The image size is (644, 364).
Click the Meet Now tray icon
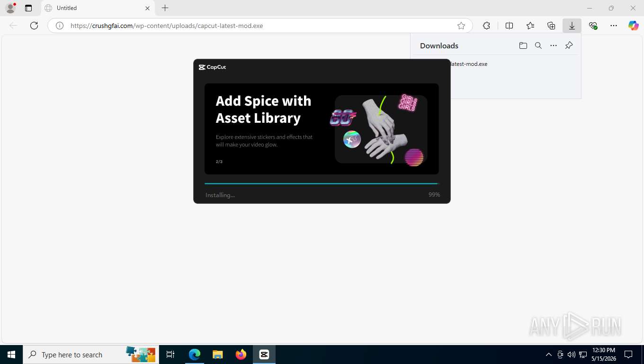[560, 355]
